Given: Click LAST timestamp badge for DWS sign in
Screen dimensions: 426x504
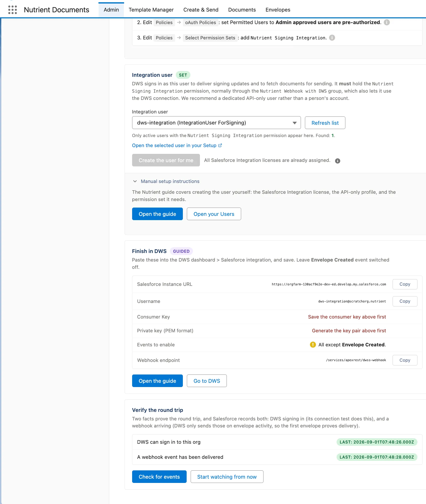Looking at the screenshot, I should [377, 442].
